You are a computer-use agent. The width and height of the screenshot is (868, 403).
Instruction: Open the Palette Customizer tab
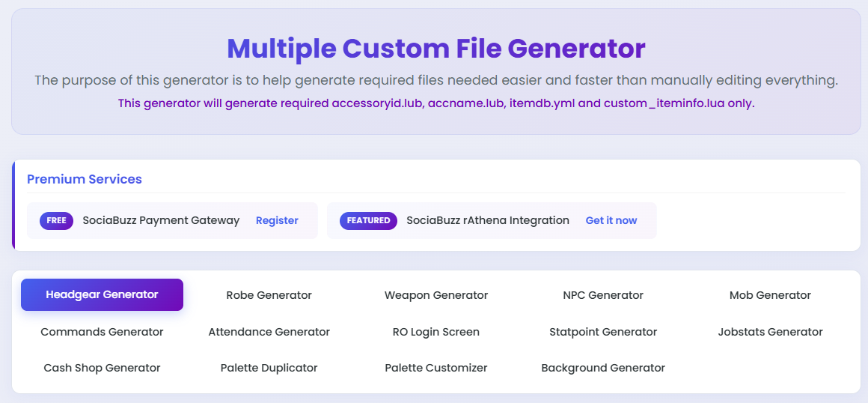pos(436,368)
